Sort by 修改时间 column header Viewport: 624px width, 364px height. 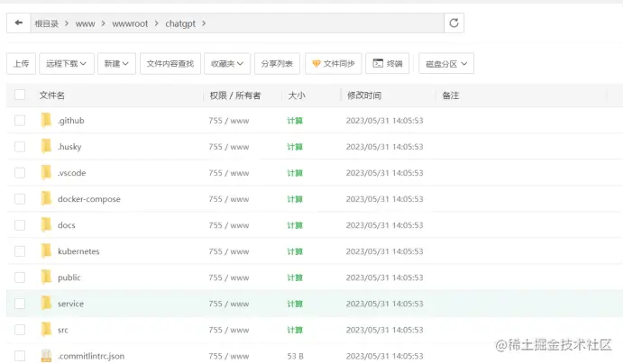pos(364,96)
